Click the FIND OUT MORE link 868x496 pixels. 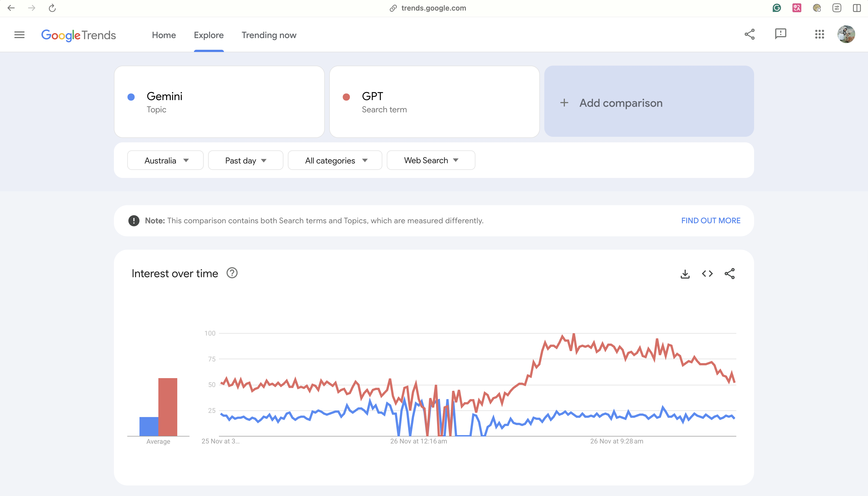coord(711,221)
